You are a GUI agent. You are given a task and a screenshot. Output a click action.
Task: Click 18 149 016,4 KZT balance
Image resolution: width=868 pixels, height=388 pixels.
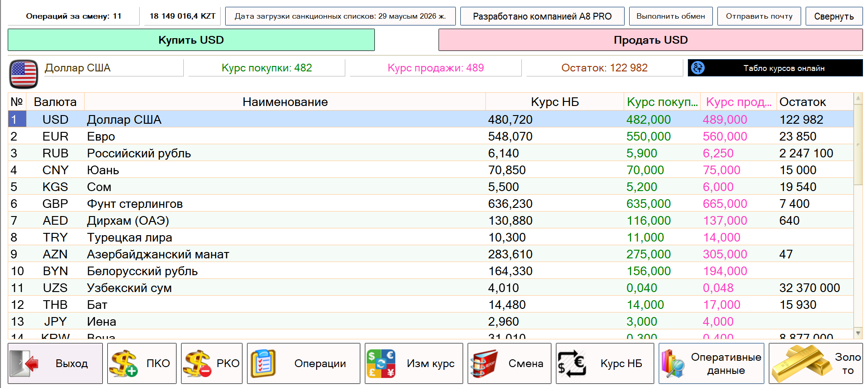click(182, 16)
